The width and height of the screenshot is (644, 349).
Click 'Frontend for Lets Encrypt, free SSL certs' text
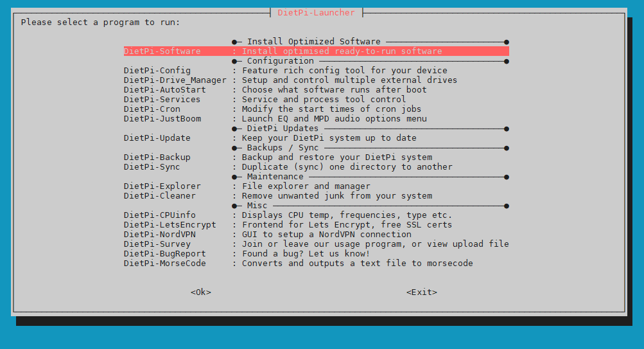pyautogui.click(x=347, y=225)
